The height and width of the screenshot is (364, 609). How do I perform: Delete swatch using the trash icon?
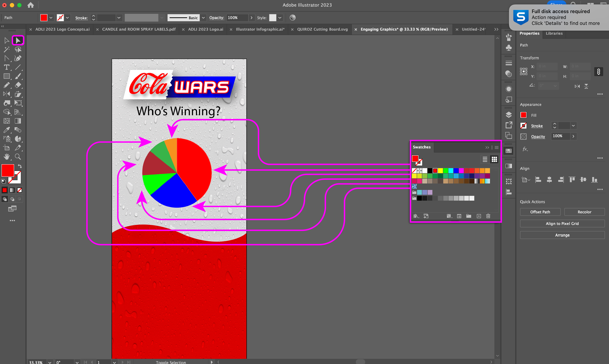[488, 216]
